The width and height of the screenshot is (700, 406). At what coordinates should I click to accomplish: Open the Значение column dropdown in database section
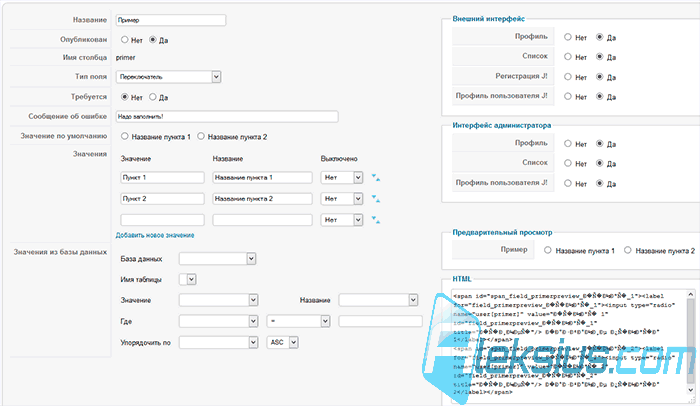tap(218, 300)
